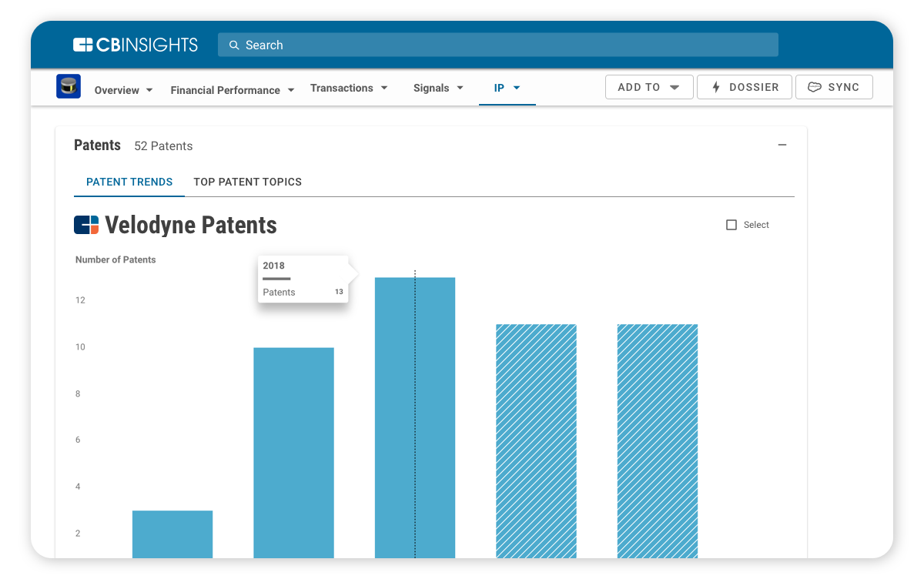The image size is (924, 579).
Task: Click the first hatched bar
Action: [536, 441]
